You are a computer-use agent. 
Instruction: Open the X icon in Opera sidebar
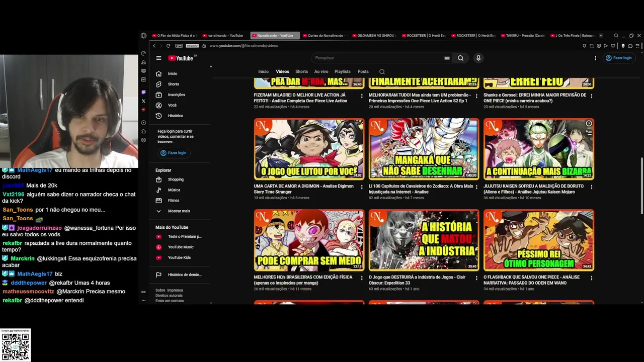pos(143,101)
